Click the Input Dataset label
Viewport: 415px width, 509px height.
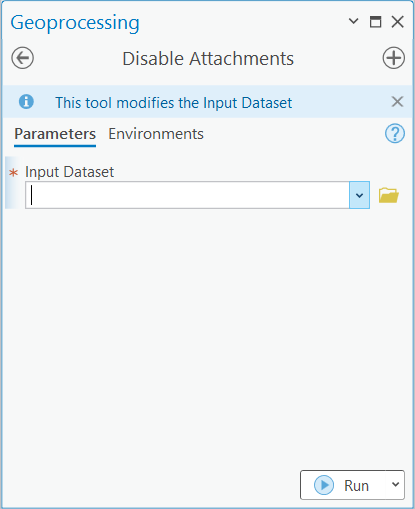69,172
